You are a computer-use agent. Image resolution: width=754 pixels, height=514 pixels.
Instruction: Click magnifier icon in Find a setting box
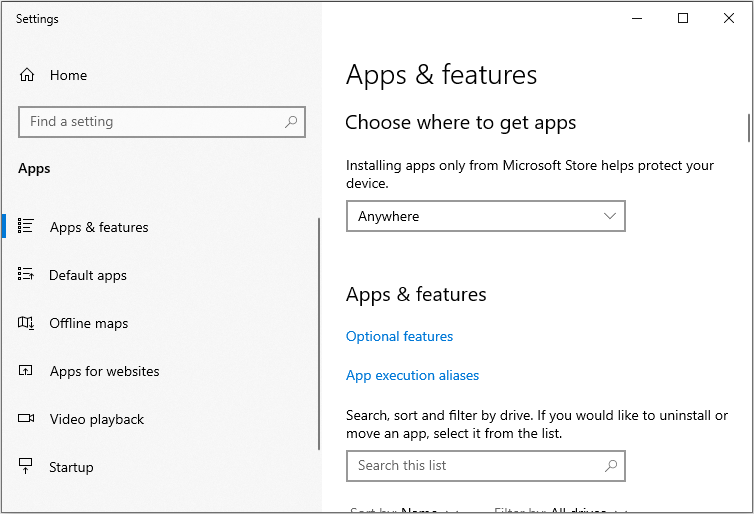(x=291, y=122)
